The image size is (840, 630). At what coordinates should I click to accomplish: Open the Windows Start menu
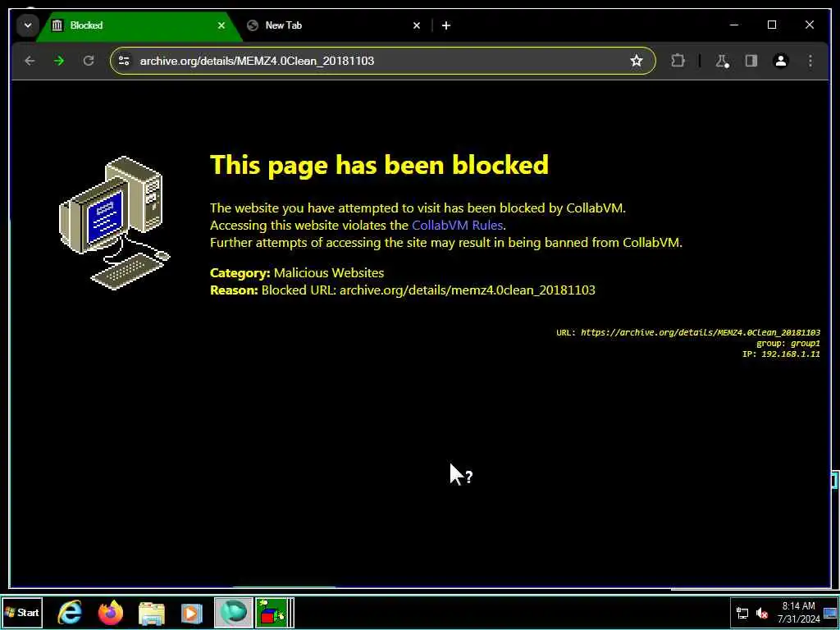[22, 613]
